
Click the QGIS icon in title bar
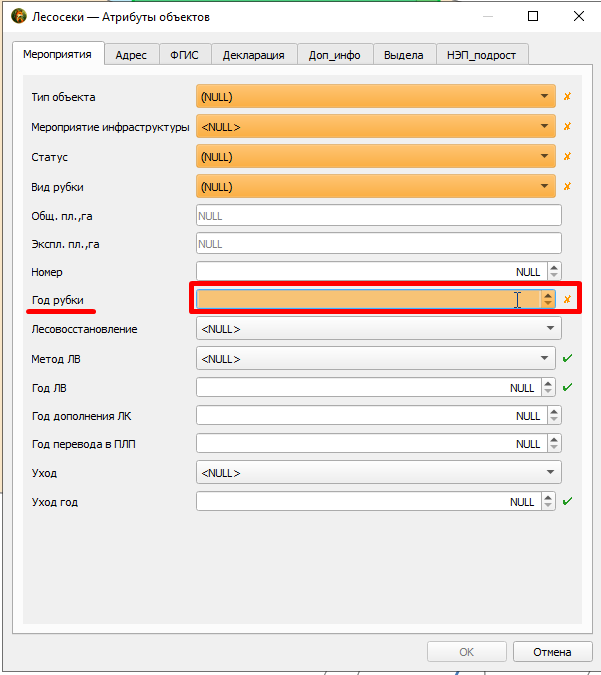click(19, 16)
